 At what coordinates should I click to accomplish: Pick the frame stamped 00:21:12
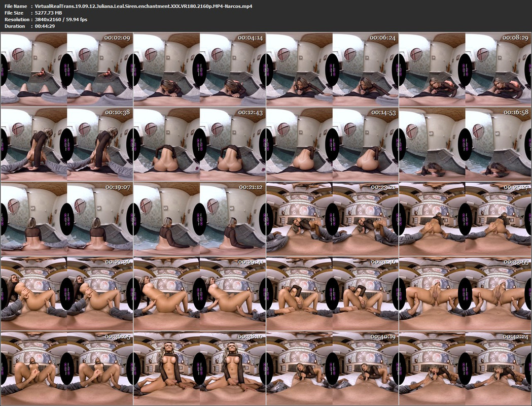199,219
